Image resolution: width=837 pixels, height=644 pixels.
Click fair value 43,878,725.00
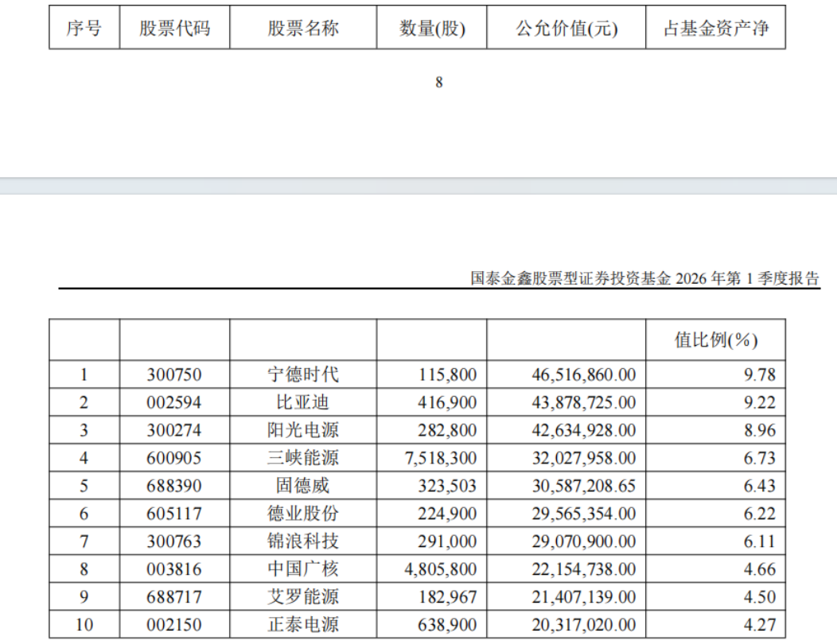click(x=583, y=402)
